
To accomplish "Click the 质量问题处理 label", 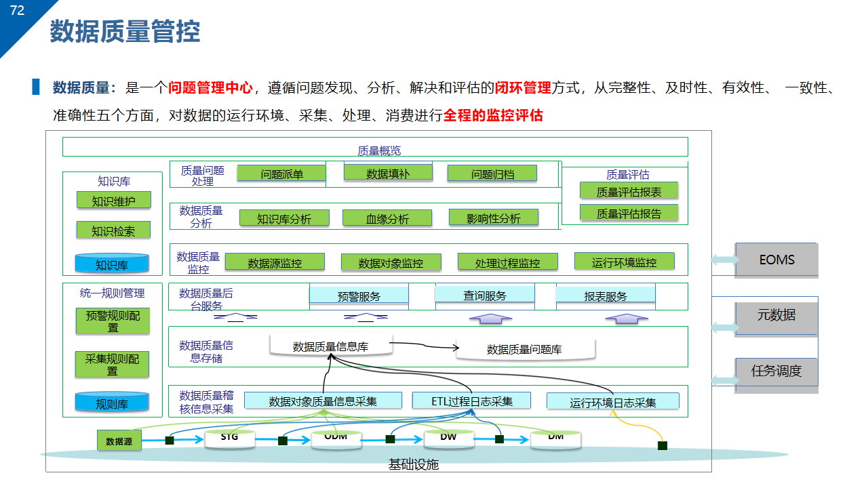I will point(202,176).
